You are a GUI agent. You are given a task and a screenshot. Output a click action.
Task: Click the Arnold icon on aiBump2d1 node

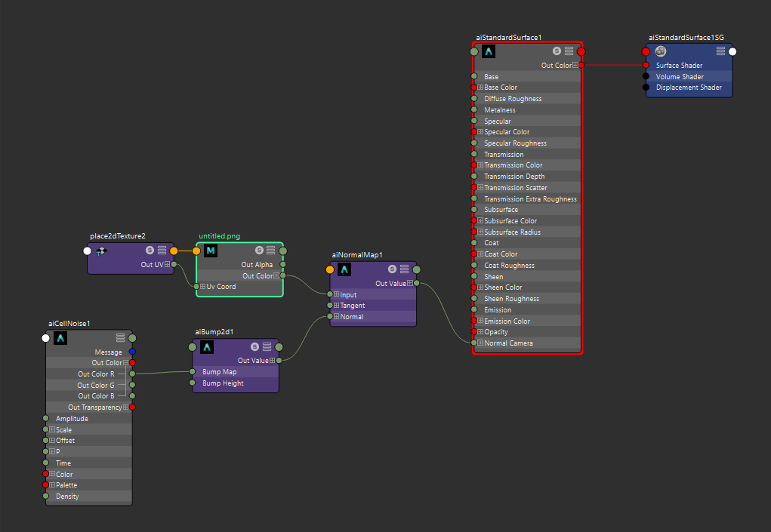(207, 347)
